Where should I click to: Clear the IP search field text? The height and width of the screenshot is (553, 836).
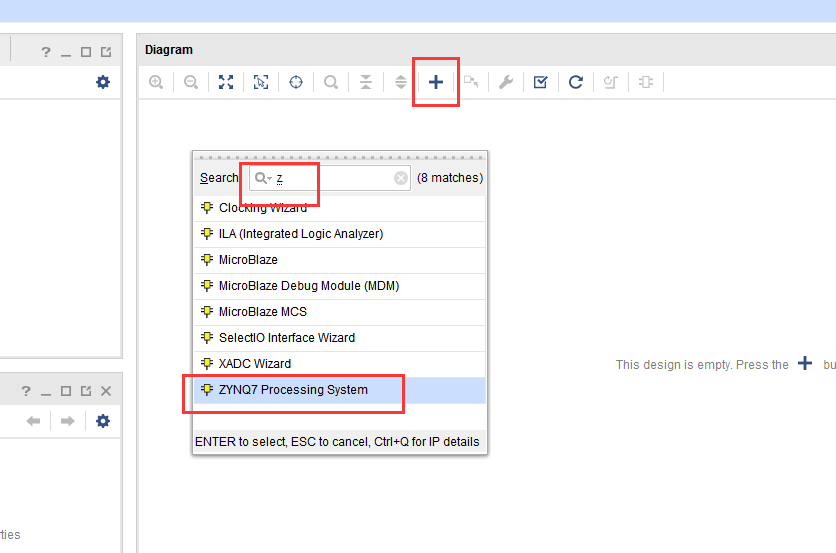click(x=401, y=178)
